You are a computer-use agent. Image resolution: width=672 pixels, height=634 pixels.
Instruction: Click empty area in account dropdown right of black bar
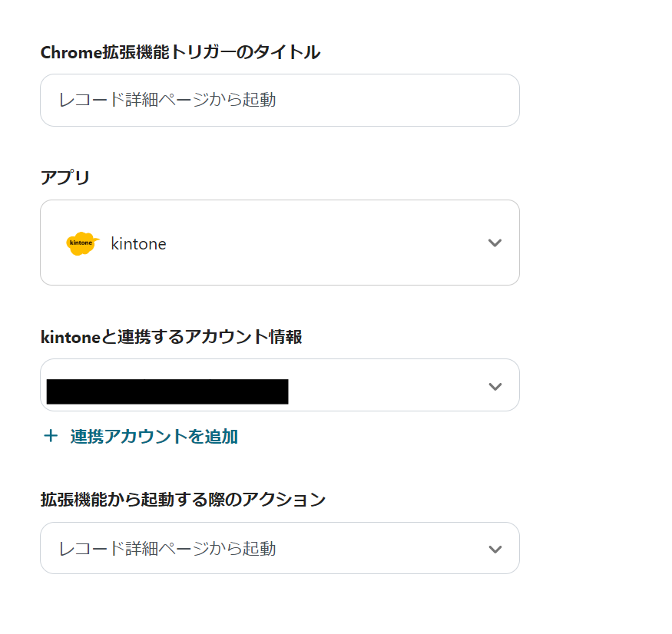[384, 386]
